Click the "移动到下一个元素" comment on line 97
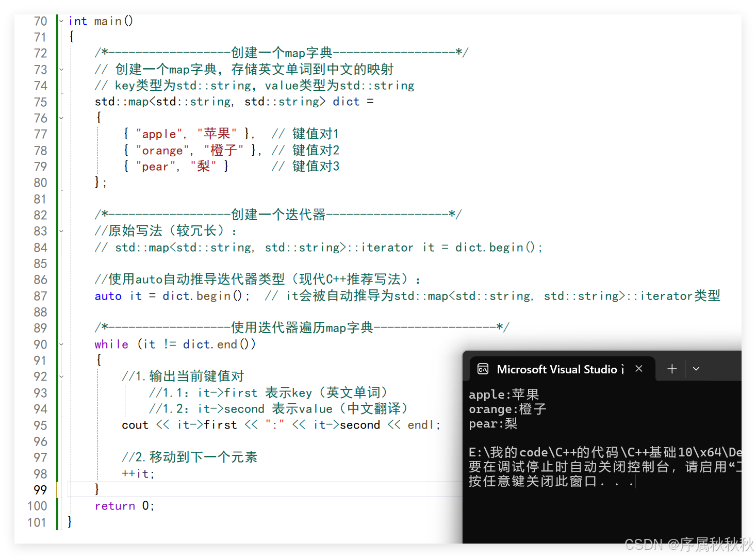 pos(203,457)
